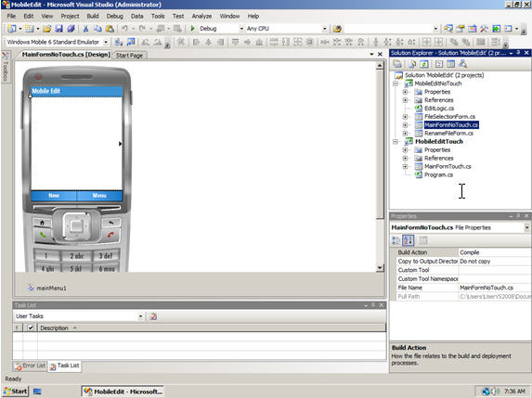This screenshot has width=532, height=398.
Task: Open the User Tasks category dropdown
Action: coord(140,316)
